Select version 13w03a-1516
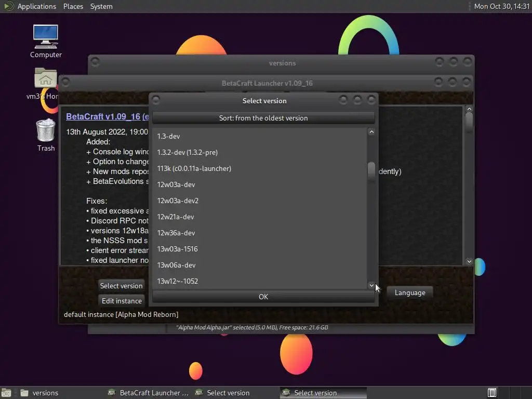 (x=260, y=249)
